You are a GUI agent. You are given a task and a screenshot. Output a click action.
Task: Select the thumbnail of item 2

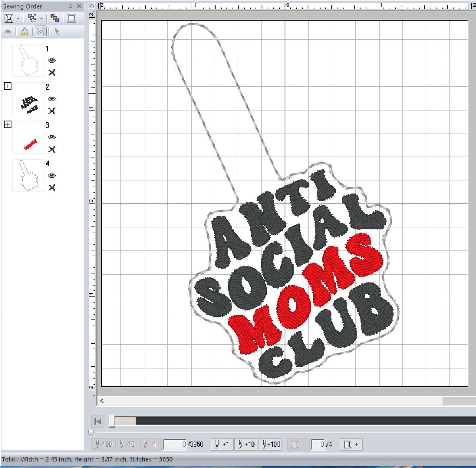click(28, 99)
